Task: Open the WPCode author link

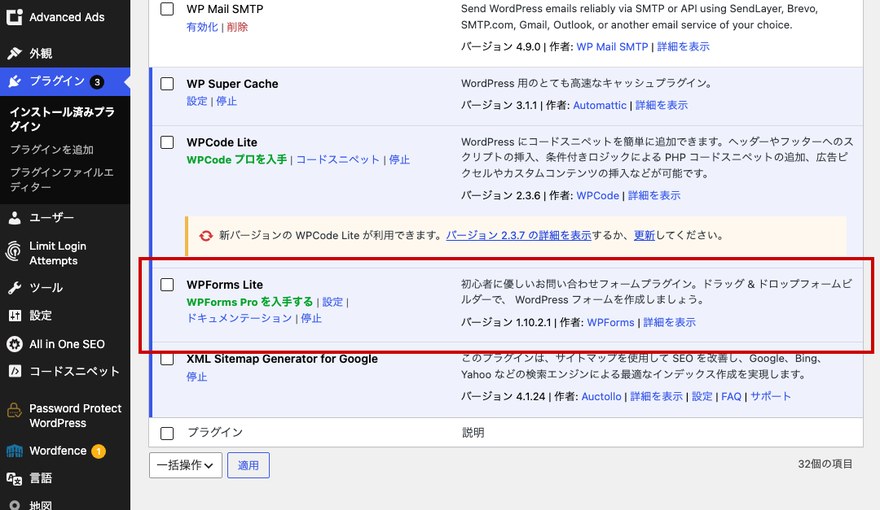Action: pyautogui.click(x=598, y=195)
